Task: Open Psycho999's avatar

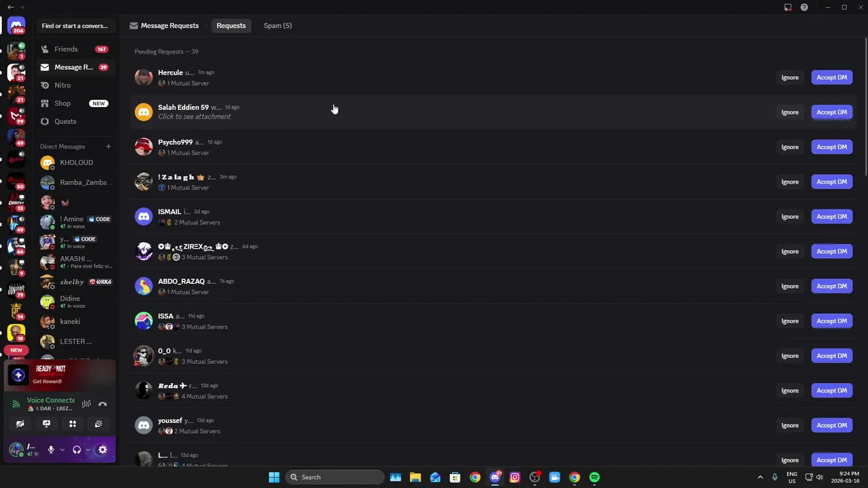Action: [144, 147]
